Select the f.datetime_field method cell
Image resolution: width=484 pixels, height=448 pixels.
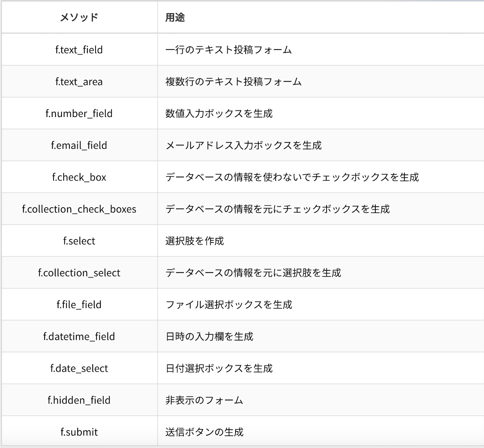pos(79,336)
